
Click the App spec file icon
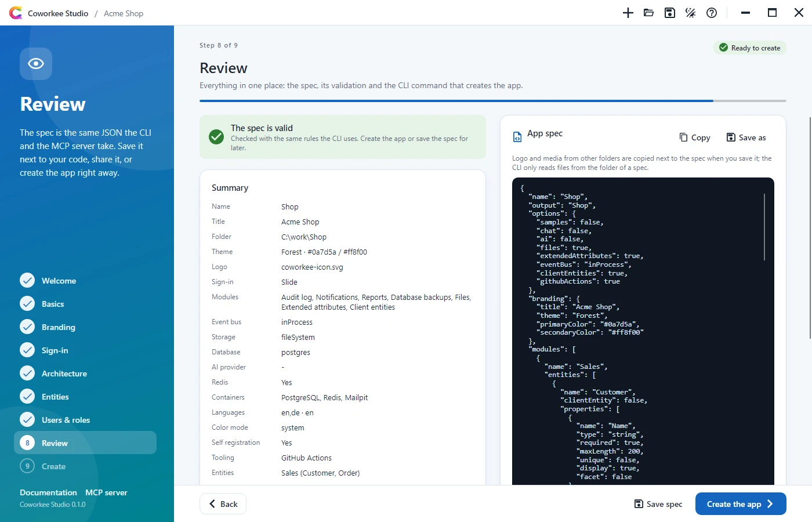click(517, 137)
